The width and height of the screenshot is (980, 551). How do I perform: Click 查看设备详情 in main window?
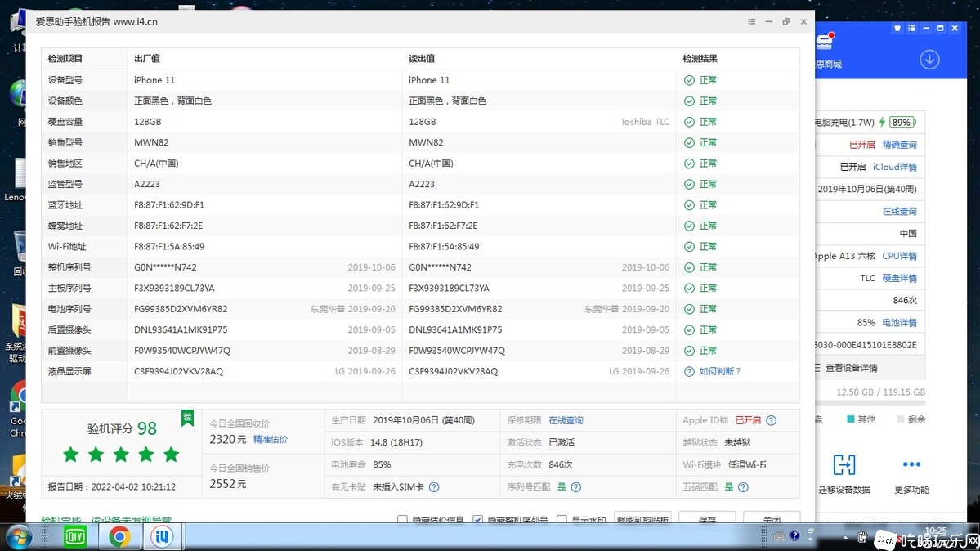(x=851, y=368)
